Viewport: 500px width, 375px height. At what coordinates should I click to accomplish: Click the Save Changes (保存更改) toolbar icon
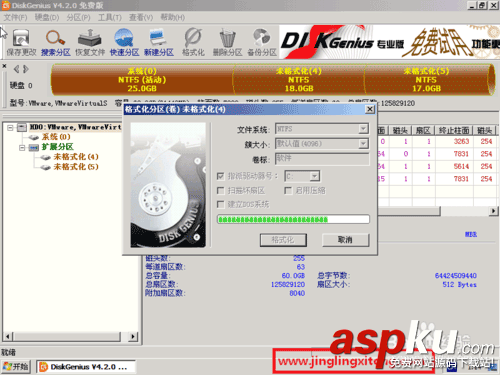pyautogui.click(x=21, y=42)
